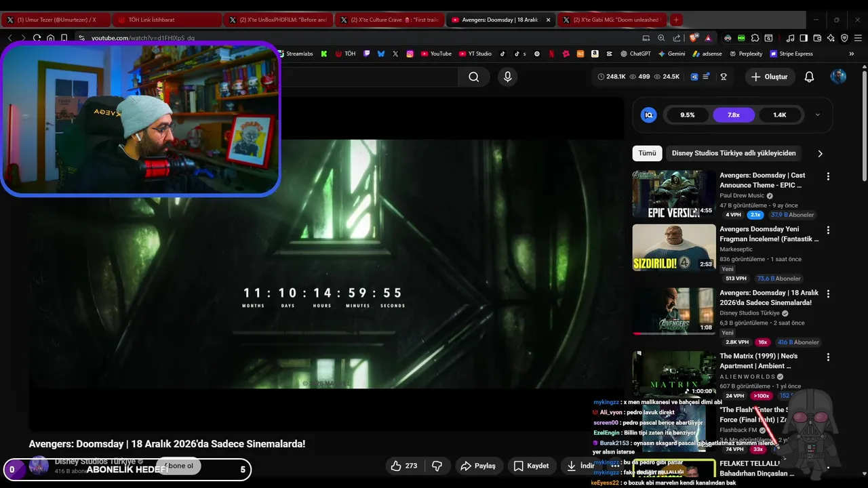868x488 pixels.
Task: Open the browser extensions puzzle icon
Action: coord(755,38)
